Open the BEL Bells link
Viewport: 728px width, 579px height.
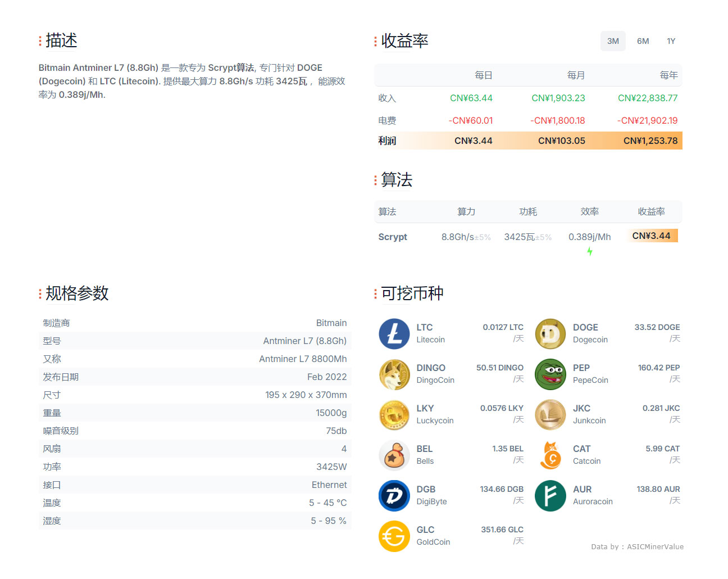click(x=425, y=455)
